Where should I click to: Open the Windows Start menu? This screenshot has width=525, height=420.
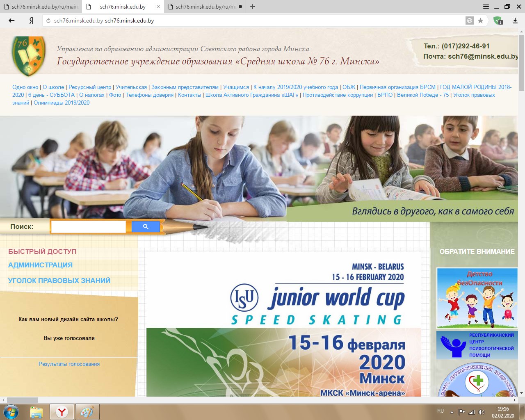11,412
